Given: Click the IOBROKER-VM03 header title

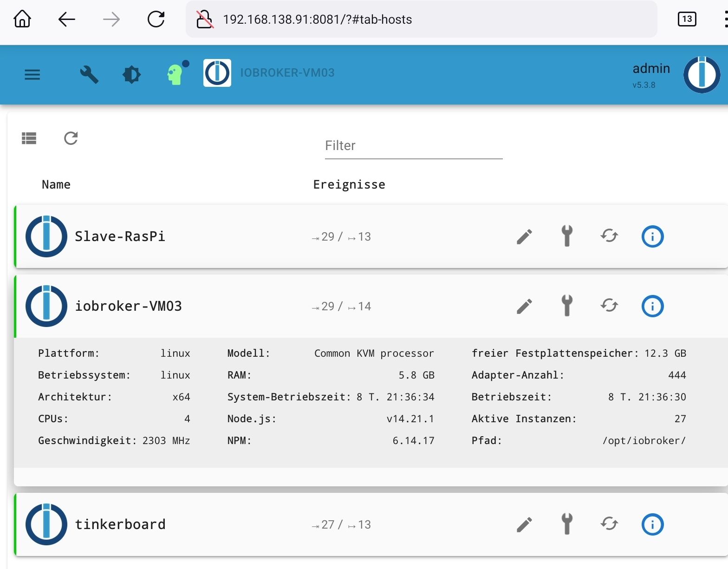Looking at the screenshot, I should pos(287,72).
